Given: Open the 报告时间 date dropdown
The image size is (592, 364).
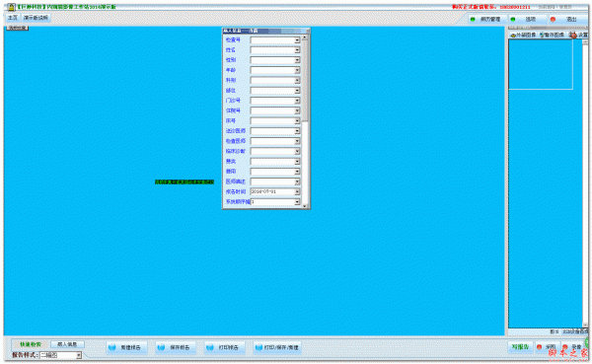Looking at the screenshot, I should pos(297,191).
